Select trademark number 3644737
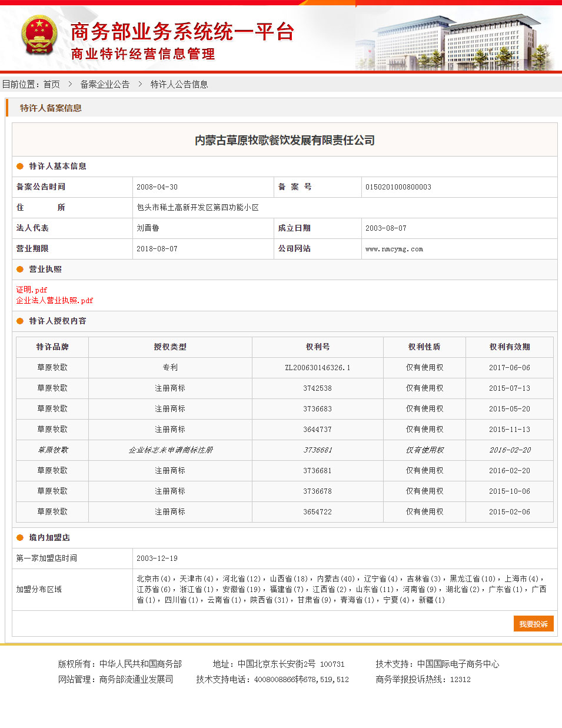The height and width of the screenshot is (728, 562). [318, 430]
